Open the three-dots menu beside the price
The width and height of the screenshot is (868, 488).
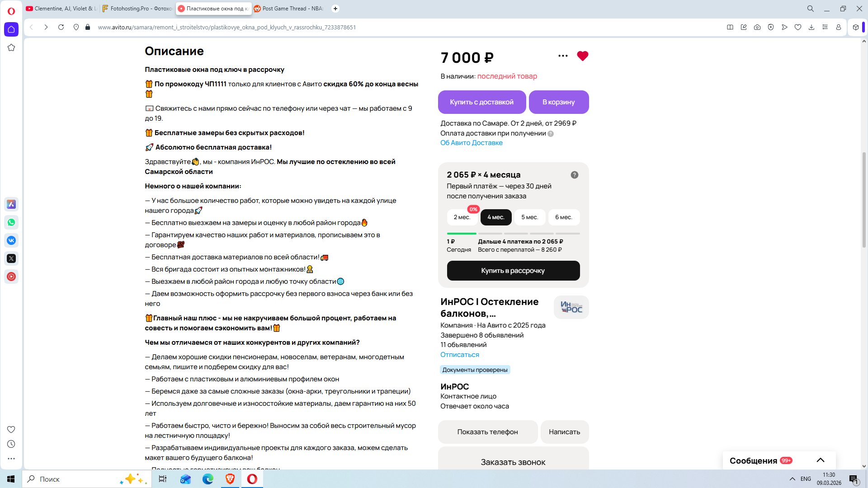[563, 56]
